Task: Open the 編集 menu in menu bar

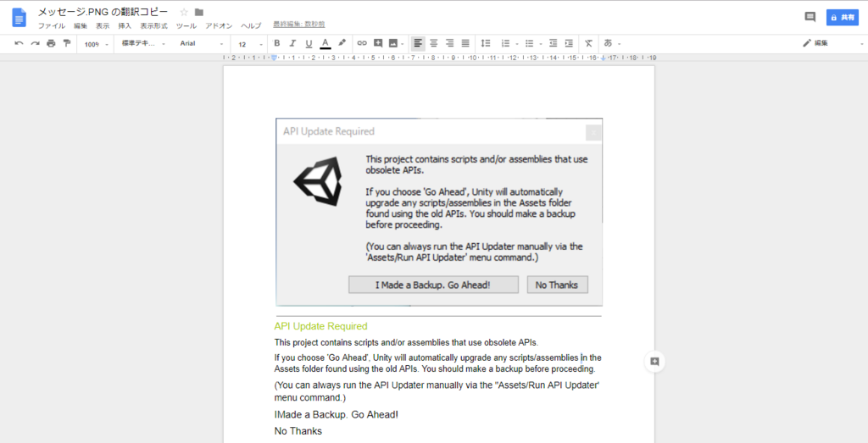Action: [81, 26]
